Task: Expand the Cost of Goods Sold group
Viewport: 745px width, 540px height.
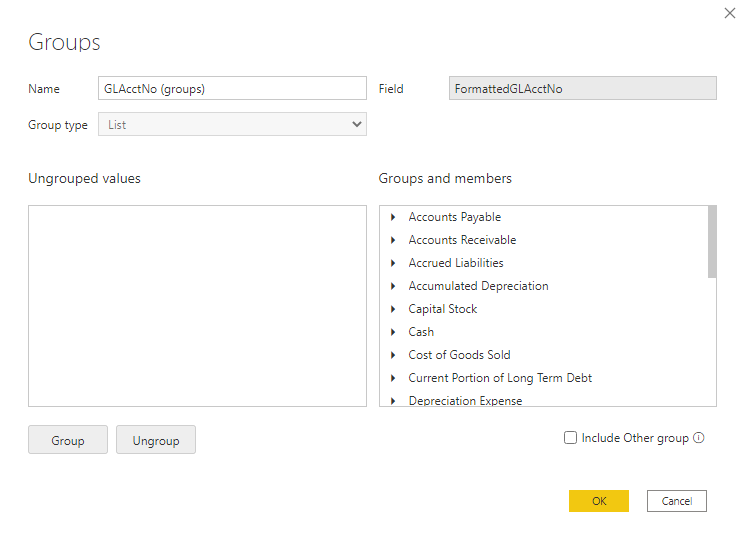Action: pyautogui.click(x=393, y=355)
